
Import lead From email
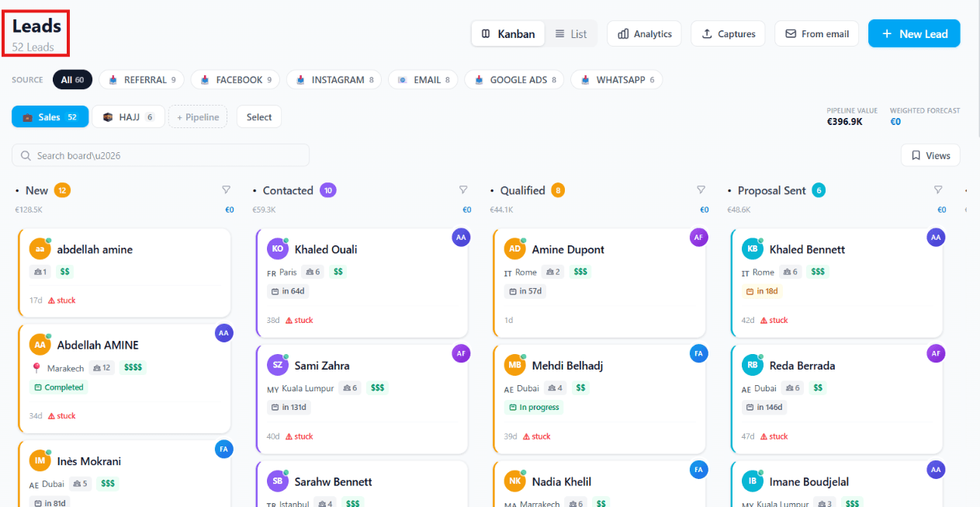(x=816, y=34)
